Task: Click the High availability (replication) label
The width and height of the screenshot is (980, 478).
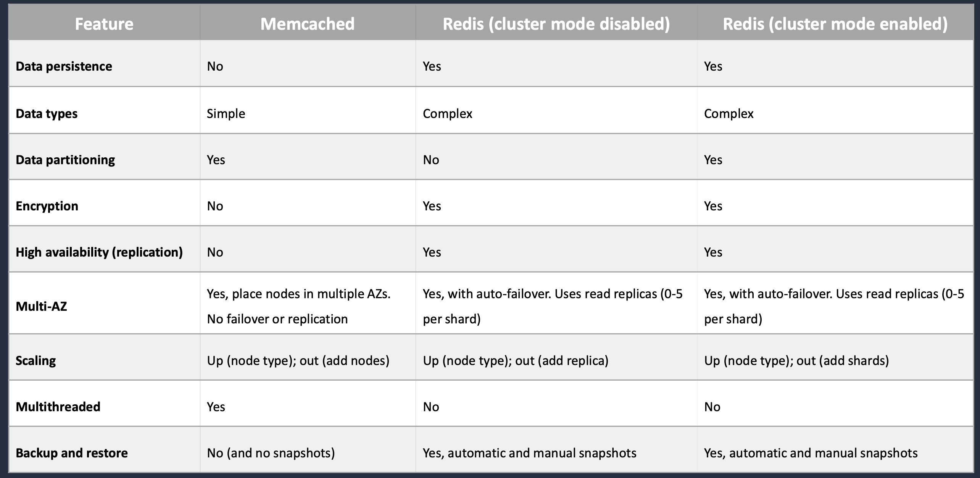Action: pyautogui.click(x=99, y=252)
